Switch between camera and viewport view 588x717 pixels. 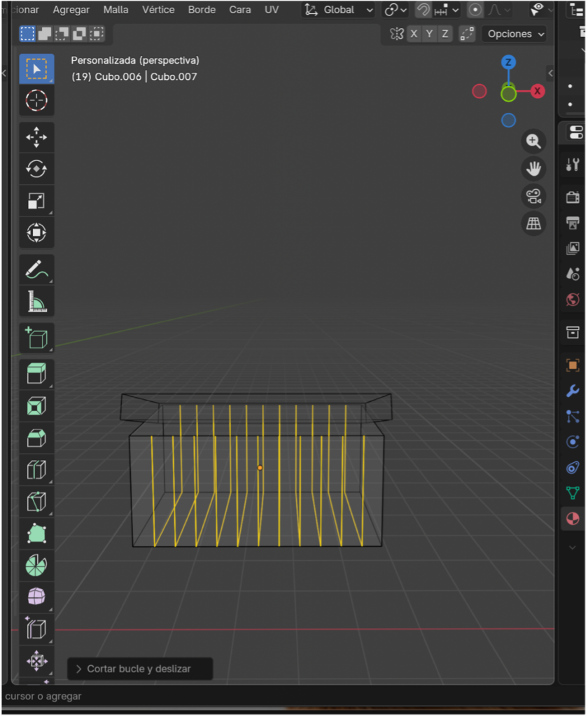pos(533,196)
